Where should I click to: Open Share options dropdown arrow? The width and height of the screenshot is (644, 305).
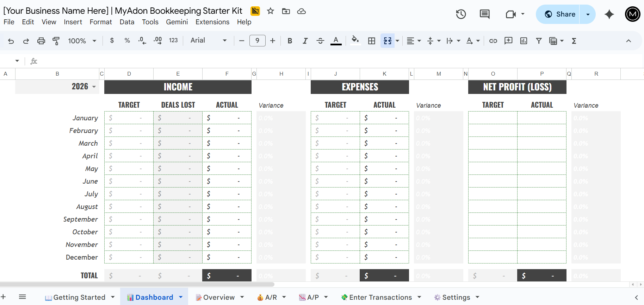(x=588, y=14)
